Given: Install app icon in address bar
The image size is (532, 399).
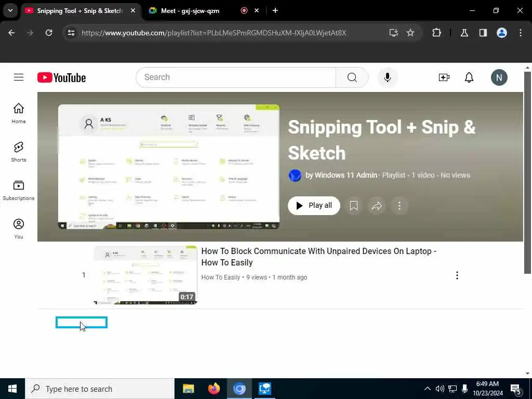Looking at the screenshot, I should coord(393,33).
